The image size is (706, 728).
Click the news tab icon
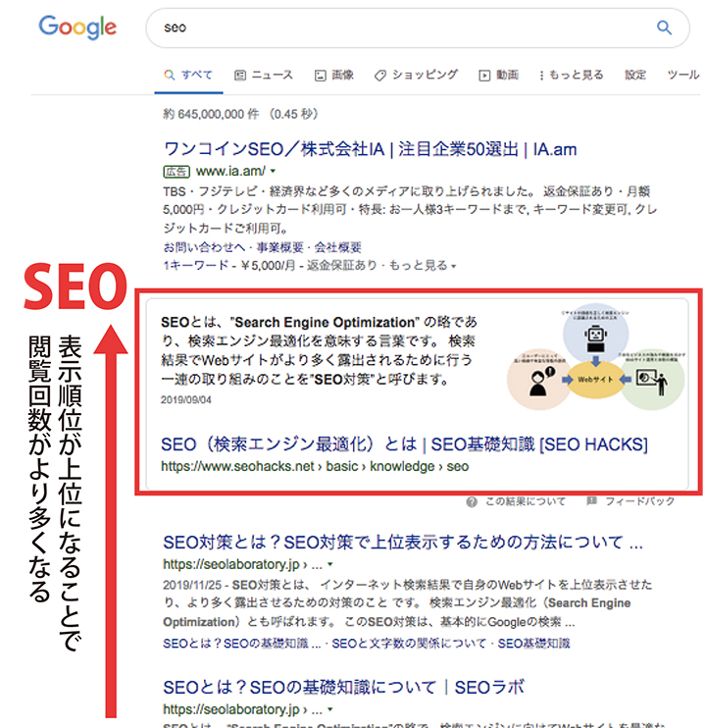pyautogui.click(x=240, y=76)
